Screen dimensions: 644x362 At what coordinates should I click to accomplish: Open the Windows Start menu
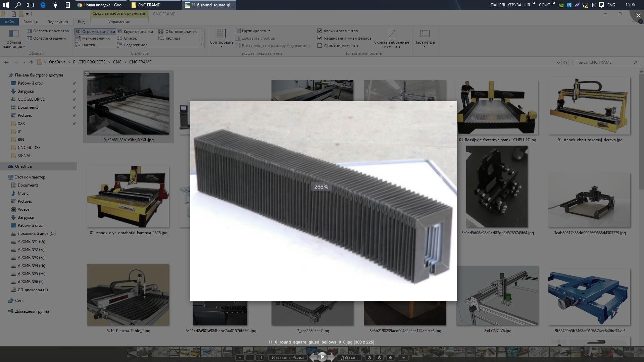click(x=6, y=5)
